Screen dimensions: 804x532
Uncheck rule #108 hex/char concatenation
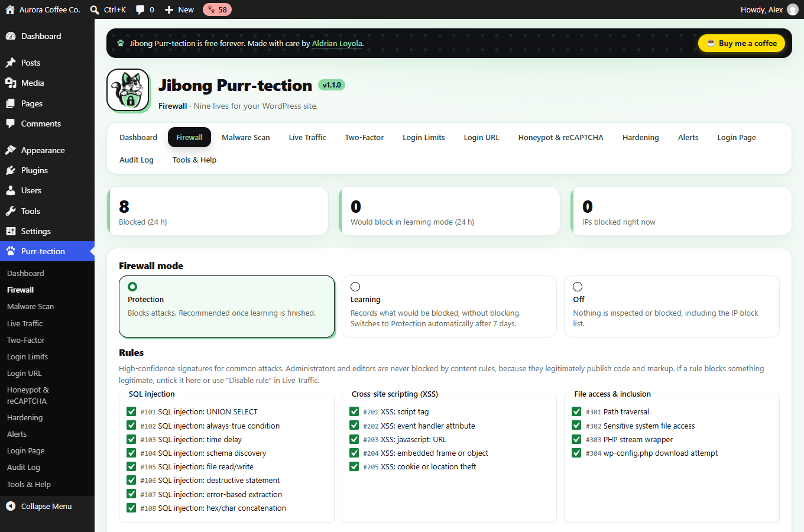131,508
